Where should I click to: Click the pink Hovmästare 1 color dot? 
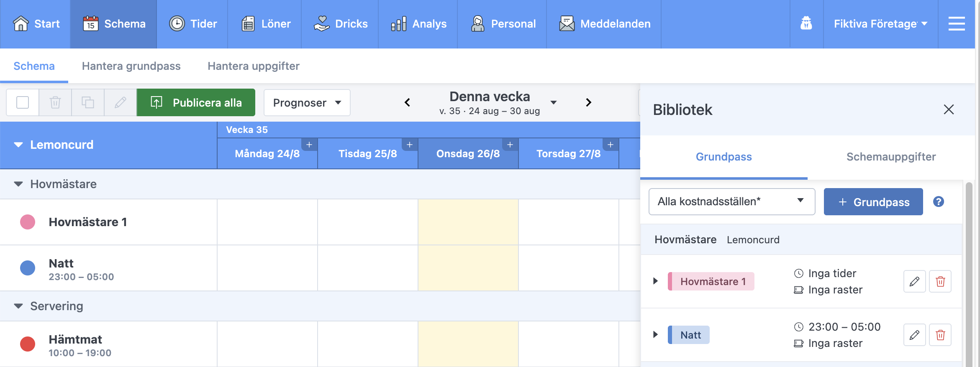pyautogui.click(x=28, y=222)
